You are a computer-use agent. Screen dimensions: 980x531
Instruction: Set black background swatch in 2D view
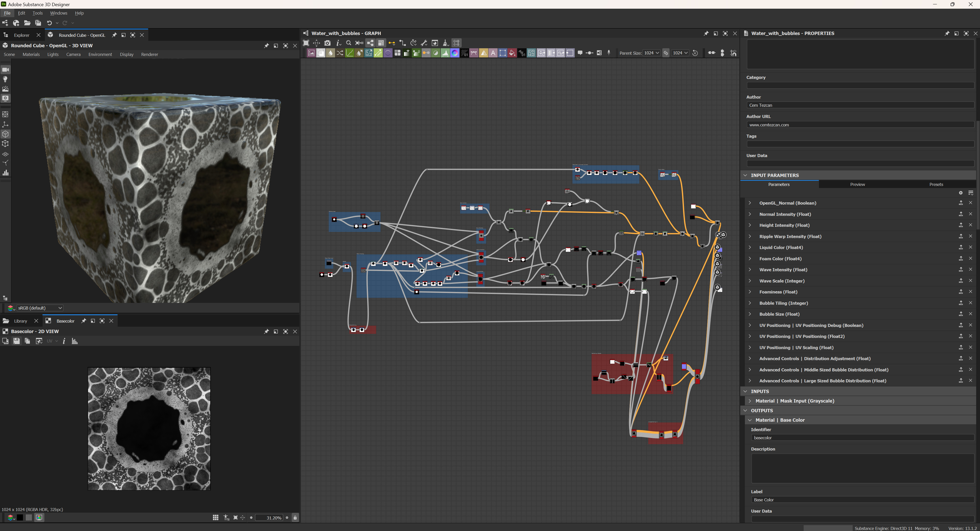(x=20, y=518)
